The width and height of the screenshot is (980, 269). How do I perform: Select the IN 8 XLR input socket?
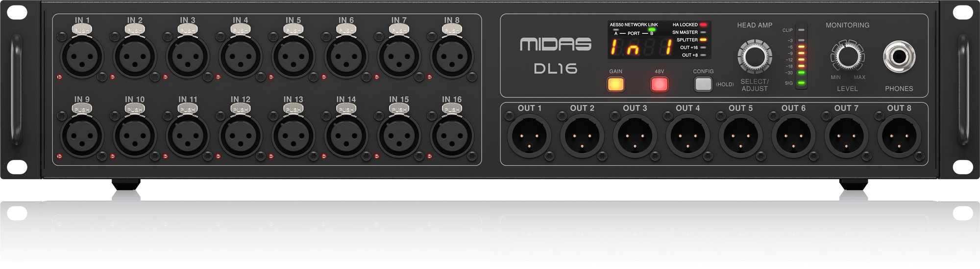[x=451, y=55]
